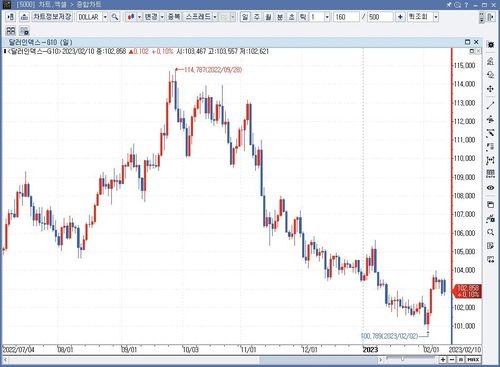Click the search magnifier next to DOLLAR field
500x367 pixels.
115,17
